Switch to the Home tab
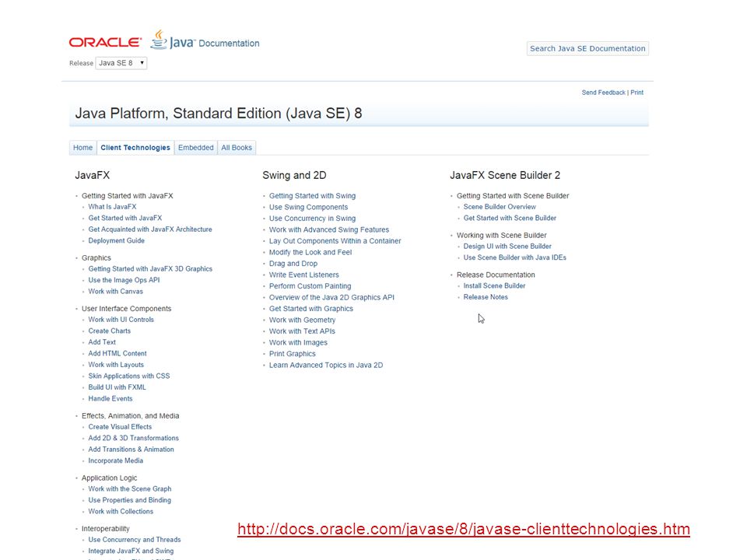The width and height of the screenshot is (747, 560). tap(83, 148)
